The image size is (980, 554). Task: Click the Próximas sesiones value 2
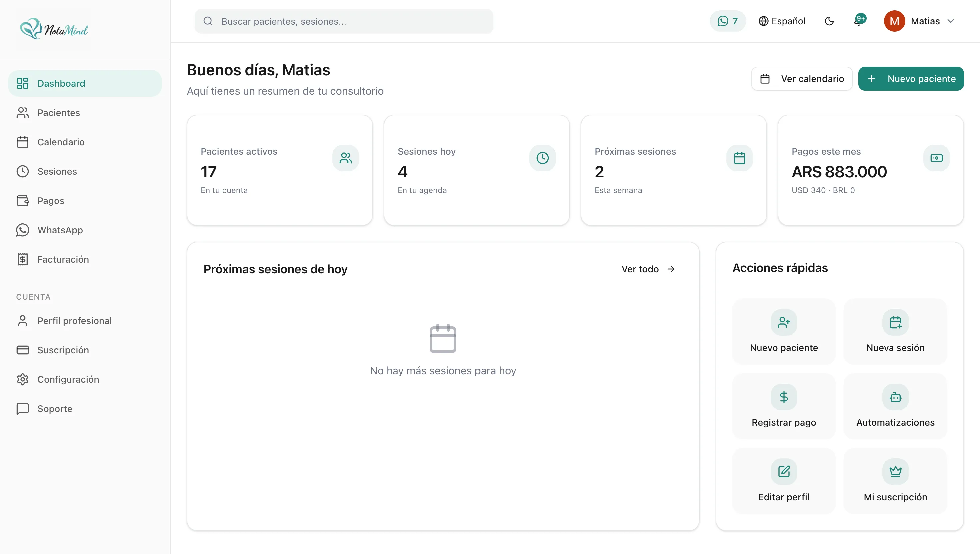pos(599,172)
